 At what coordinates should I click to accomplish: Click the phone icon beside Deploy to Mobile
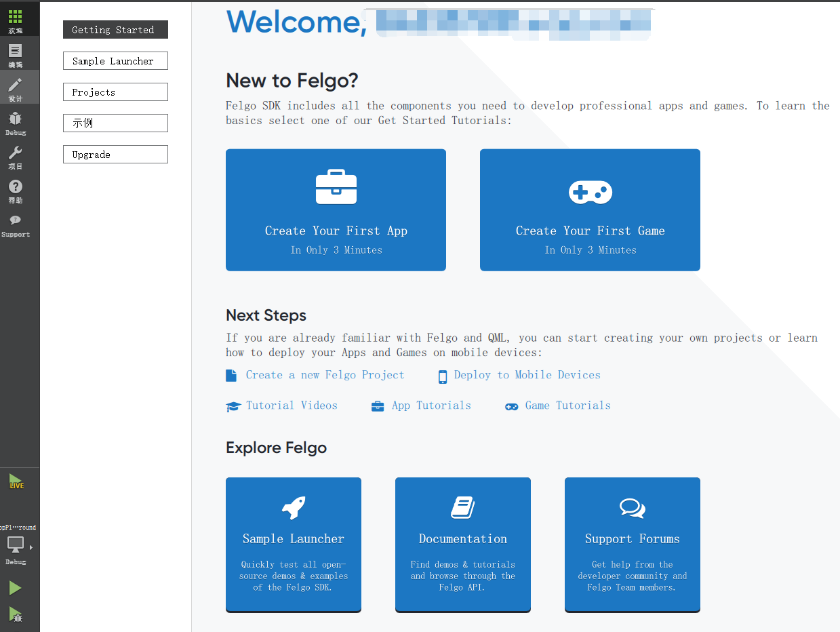pyautogui.click(x=443, y=377)
